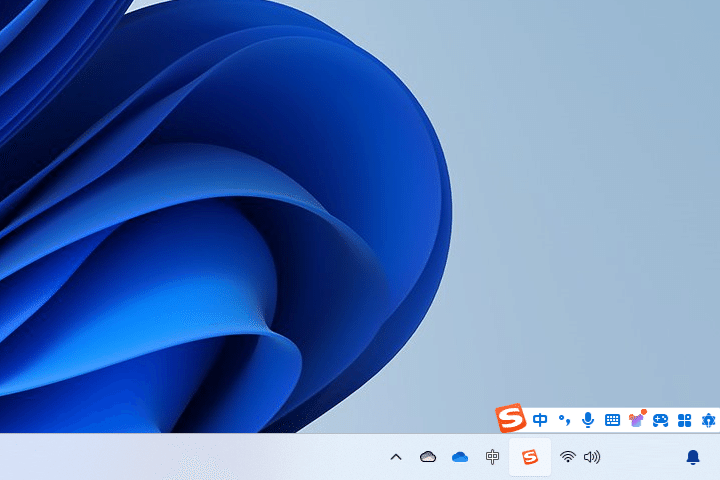Open the Wi-Fi network tray icon
720x480 pixels.
(568, 457)
